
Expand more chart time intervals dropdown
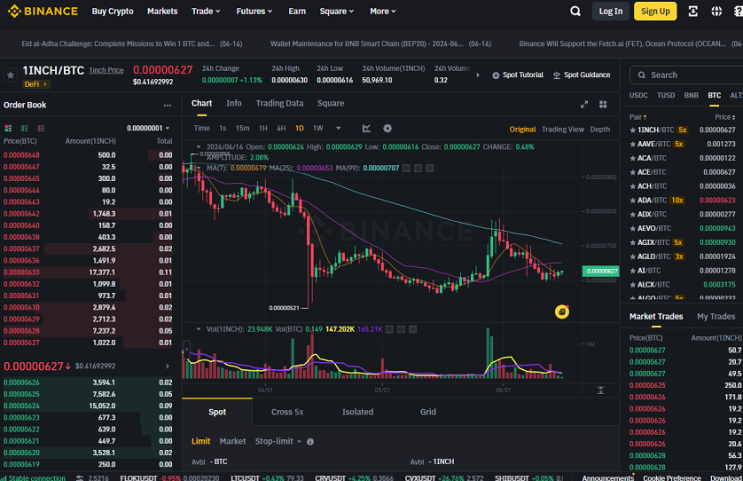[338, 128]
